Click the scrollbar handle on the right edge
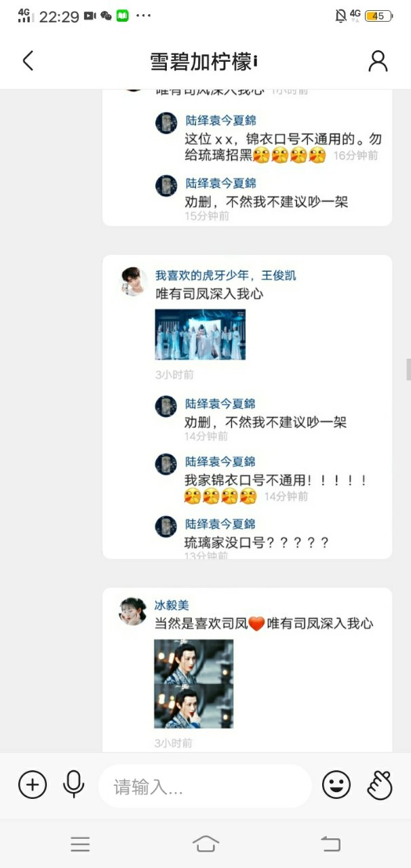 coord(408,370)
